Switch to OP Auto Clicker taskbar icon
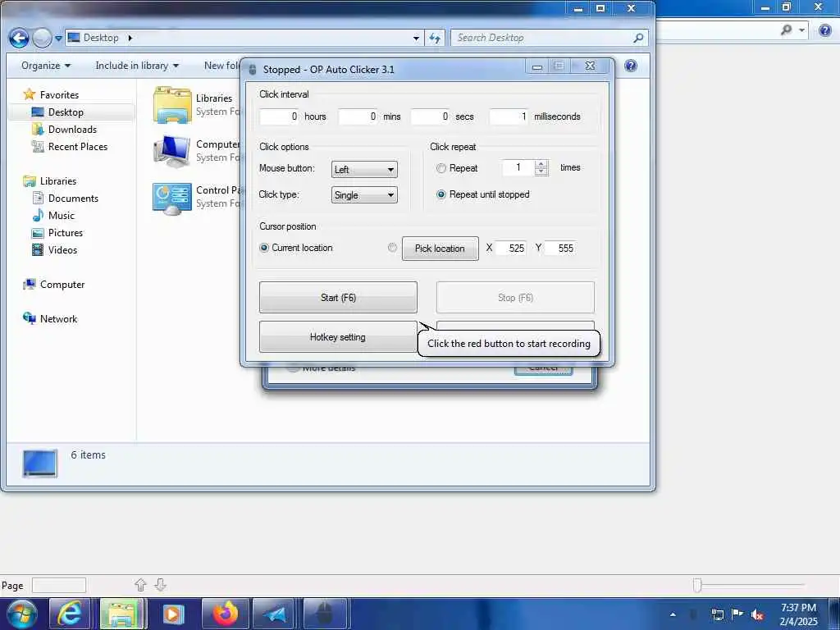The height and width of the screenshot is (630, 840). pos(325,614)
